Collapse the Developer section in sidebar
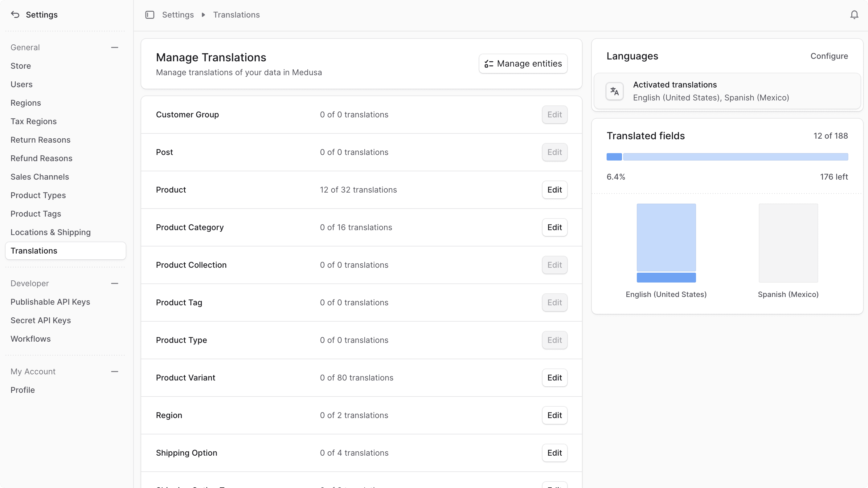This screenshot has width=868, height=488. click(115, 283)
